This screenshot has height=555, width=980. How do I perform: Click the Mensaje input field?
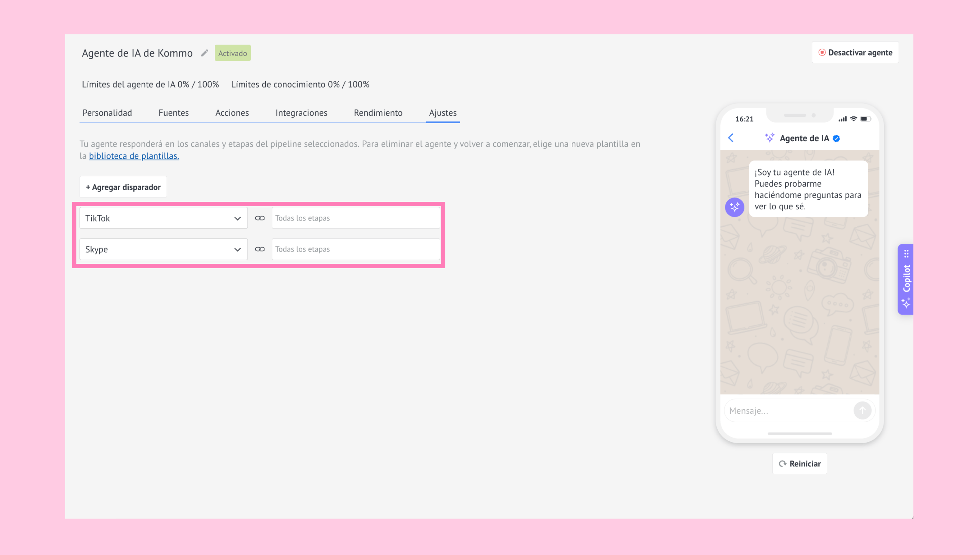[788, 411]
